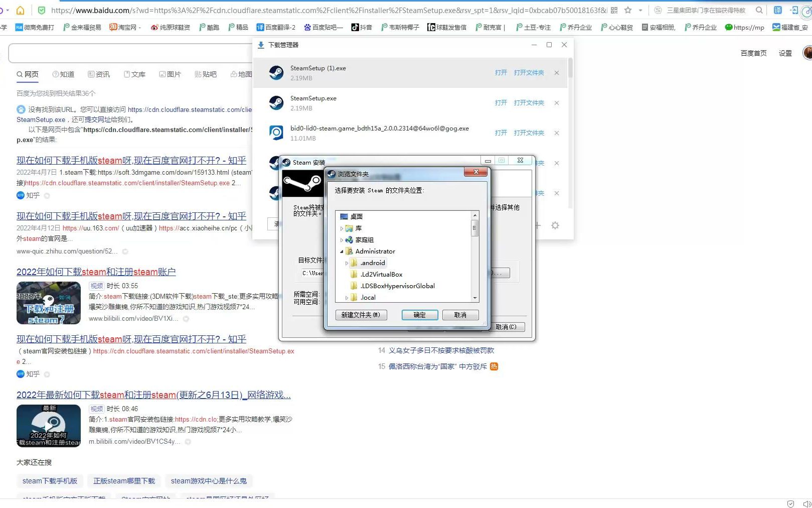Click 新建文件夹(M) button
812x508 pixels.
tap(361, 315)
